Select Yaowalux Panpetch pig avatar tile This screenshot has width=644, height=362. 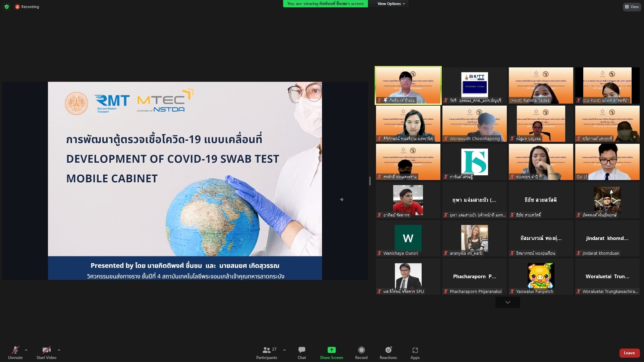541,277
